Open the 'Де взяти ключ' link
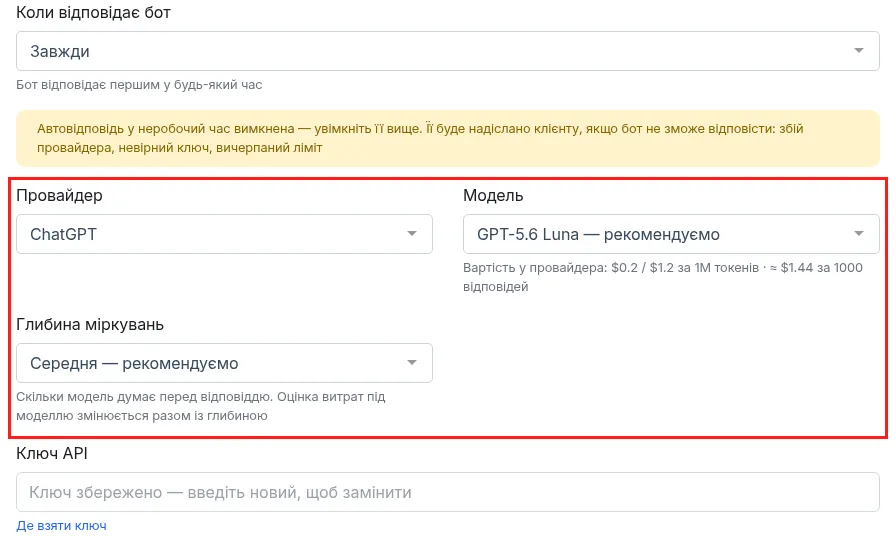This screenshot has width=896, height=543. [61, 525]
